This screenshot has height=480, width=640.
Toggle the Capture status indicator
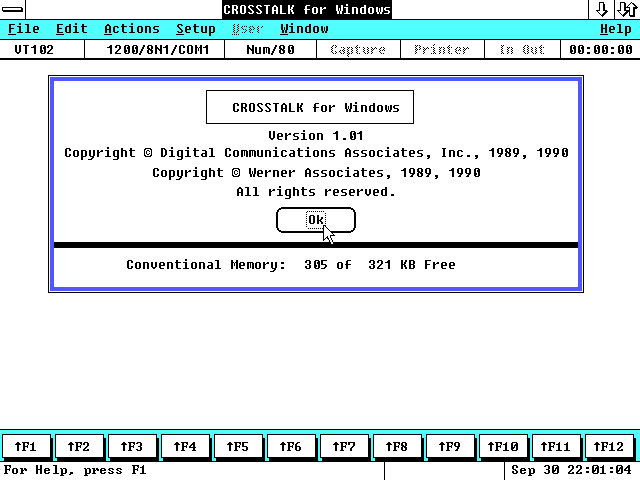coord(358,50)
